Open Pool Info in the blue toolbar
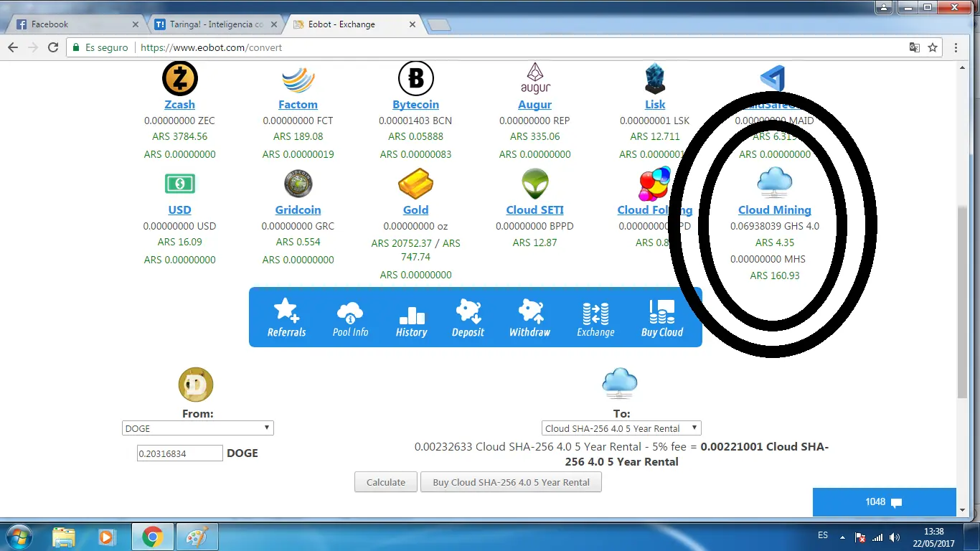980x551 pixels. pos(350,318)
